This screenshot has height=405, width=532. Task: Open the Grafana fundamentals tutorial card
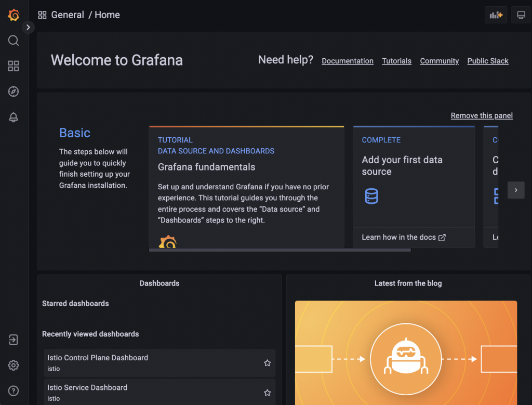pos(246,187)
